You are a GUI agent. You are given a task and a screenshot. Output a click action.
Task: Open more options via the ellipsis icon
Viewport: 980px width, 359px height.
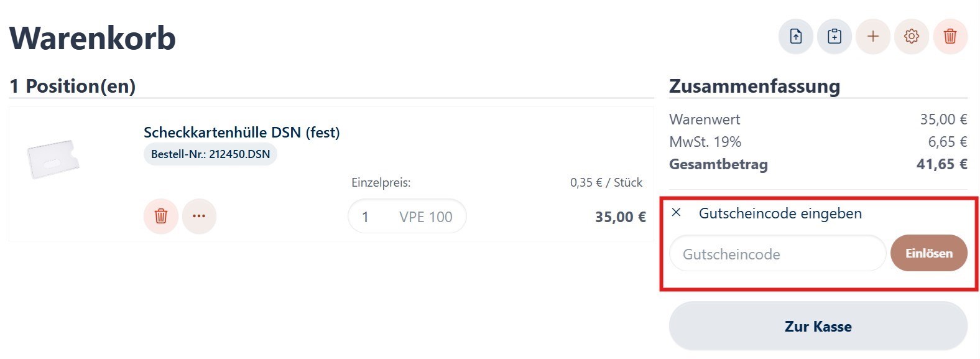coord(199,216)
